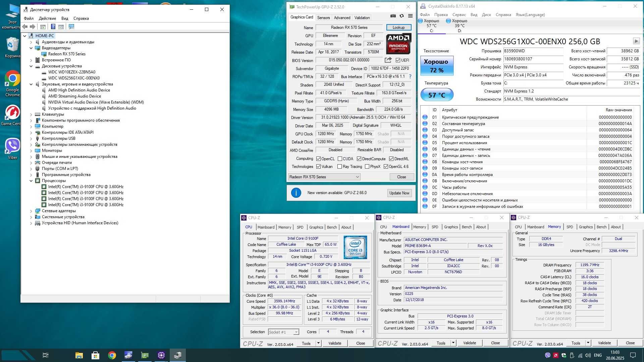The image size is (644, 362).
Task: Click the Forward arrow in Device Manager toolbar
Action: click(x=33, y=27)
